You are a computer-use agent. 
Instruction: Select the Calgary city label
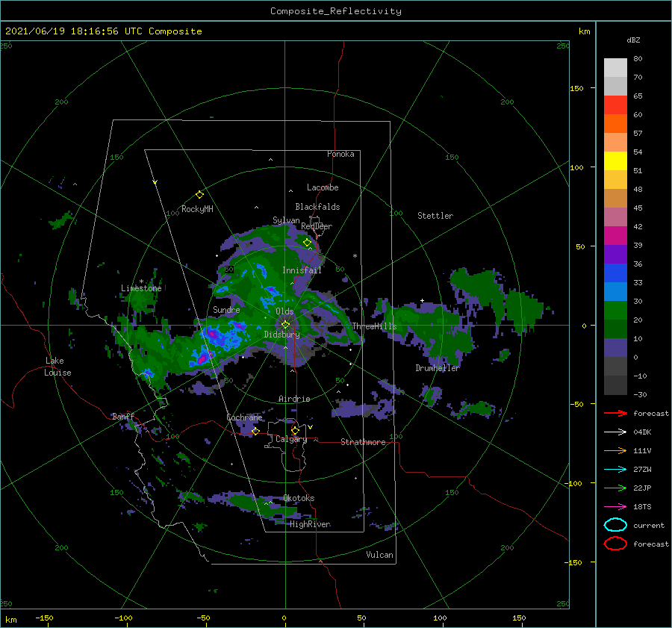coord(291,439)
